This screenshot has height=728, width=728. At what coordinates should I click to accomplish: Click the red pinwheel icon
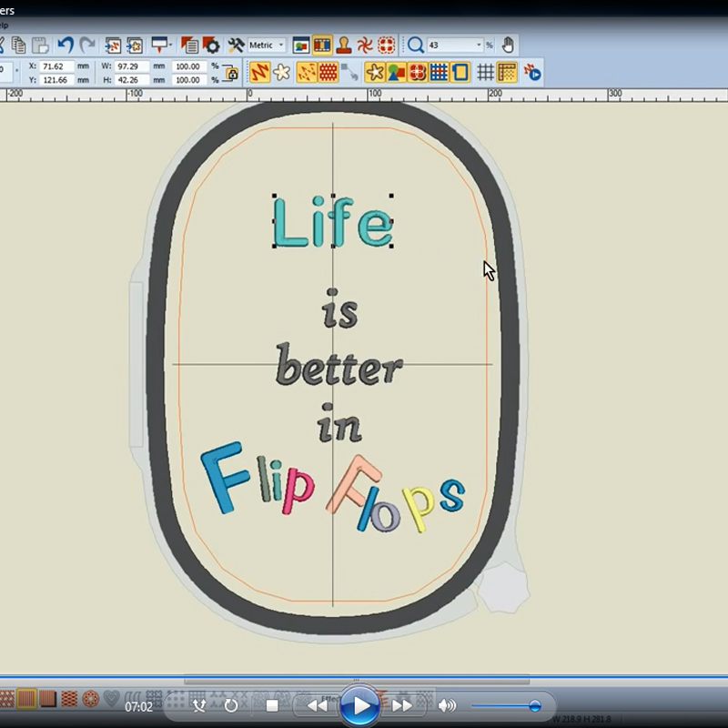click(x=365, y=45)
